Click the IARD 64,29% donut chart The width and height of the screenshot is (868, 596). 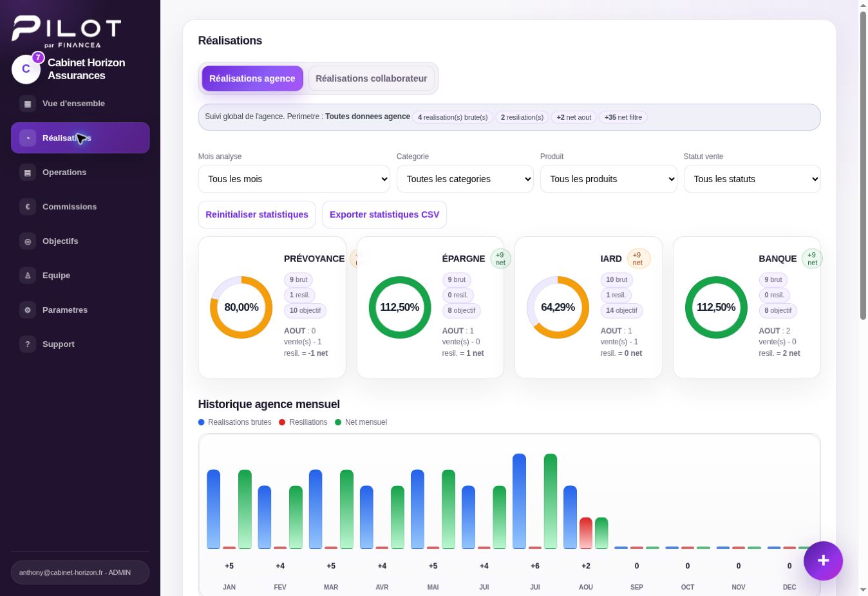pyautogui.click(x=558, y=308)
